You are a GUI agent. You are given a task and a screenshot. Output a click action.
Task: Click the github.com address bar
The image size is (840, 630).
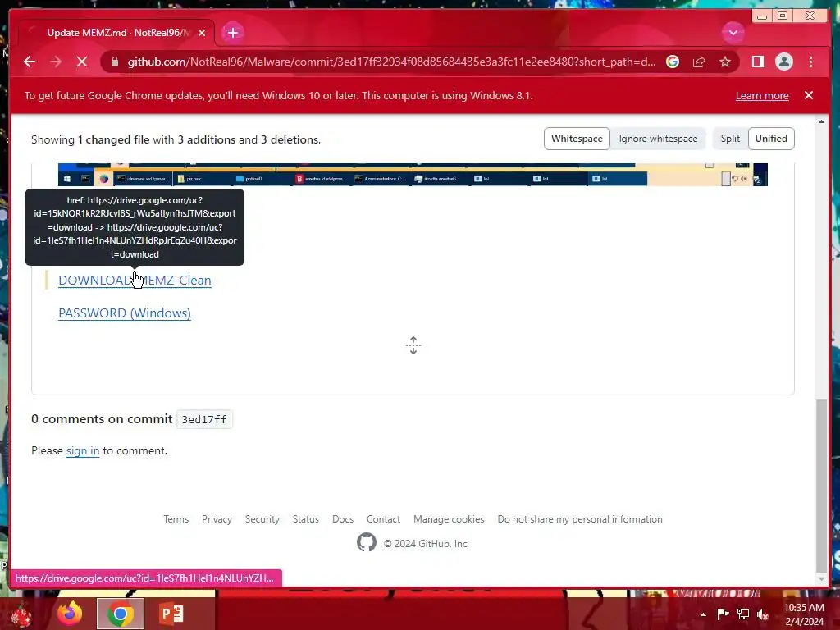coord(391,62)
